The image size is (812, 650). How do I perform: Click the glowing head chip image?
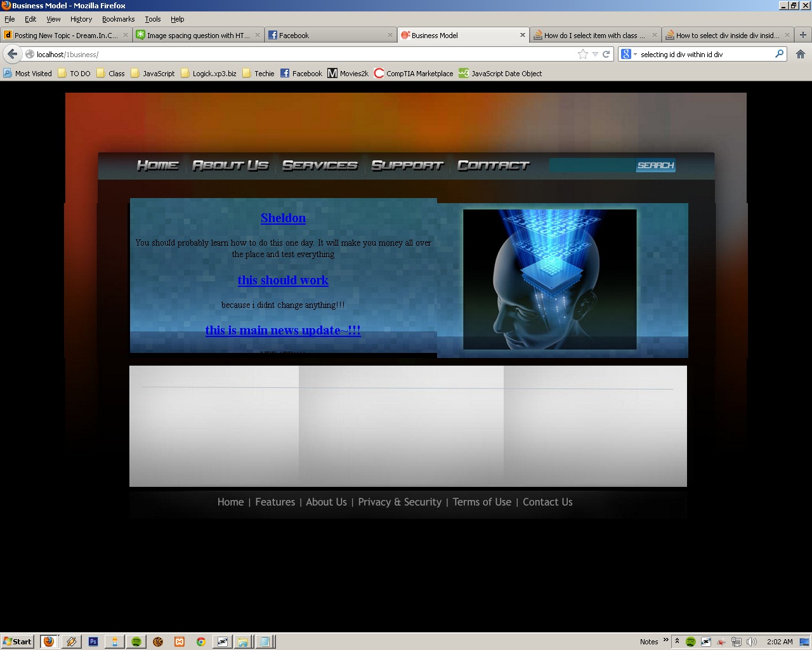[550, 279]
